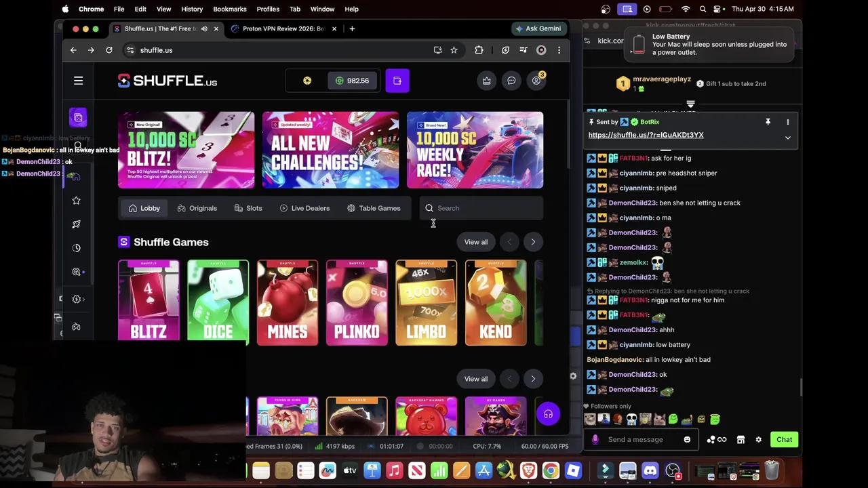
Task: Unpin the BotRix pinned message
Action: (768, 122)
